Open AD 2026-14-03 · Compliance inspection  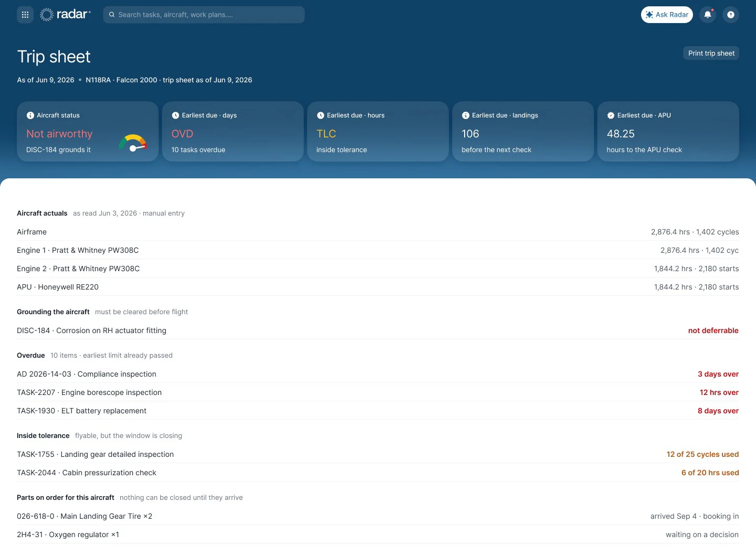click(x=378, y=374)
